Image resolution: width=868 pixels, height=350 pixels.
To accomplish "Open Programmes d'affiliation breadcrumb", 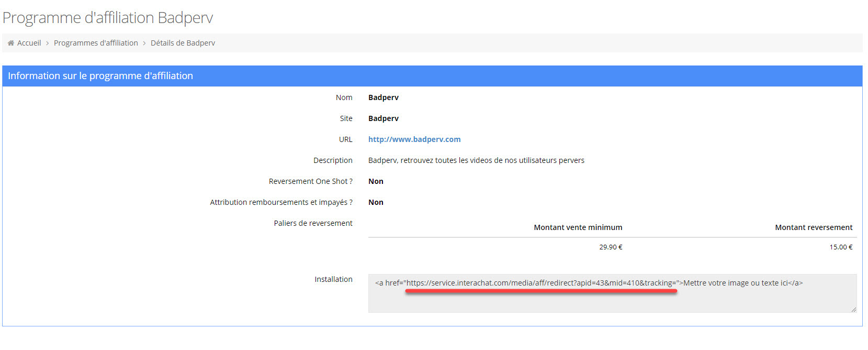I will pos(96,43).
